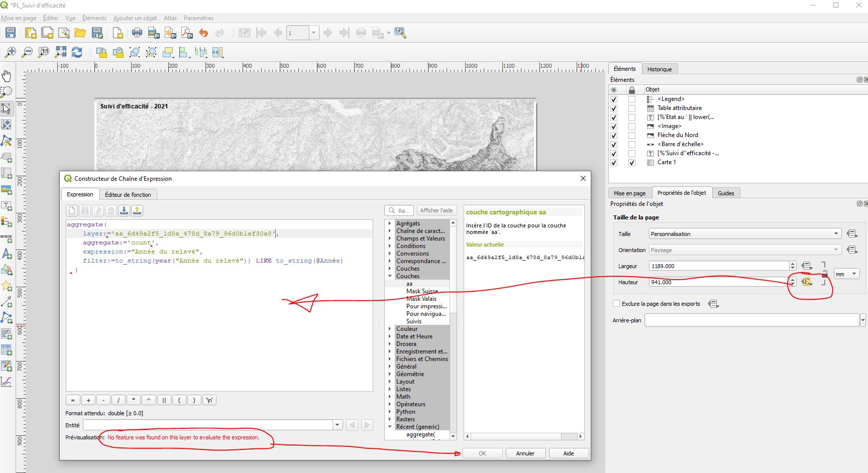This screenshot has width=868, height=473.
Task: Open the Atlas menu
Action: point(170,18)
